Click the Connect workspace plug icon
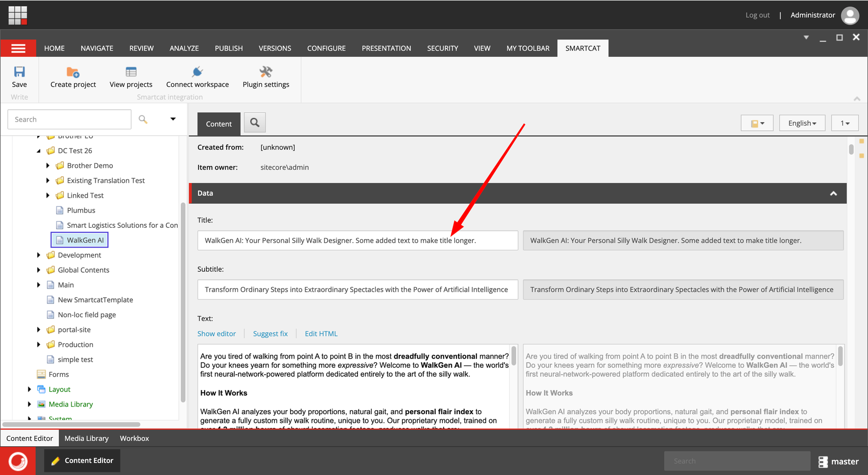Viewport: 868px width, 475px height. click(198, 72)
